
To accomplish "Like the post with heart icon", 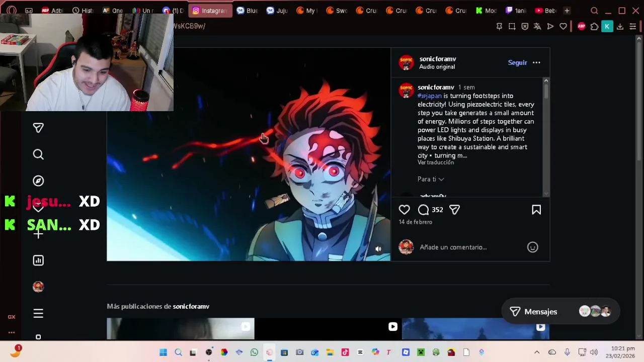I will tap(404, 210).
